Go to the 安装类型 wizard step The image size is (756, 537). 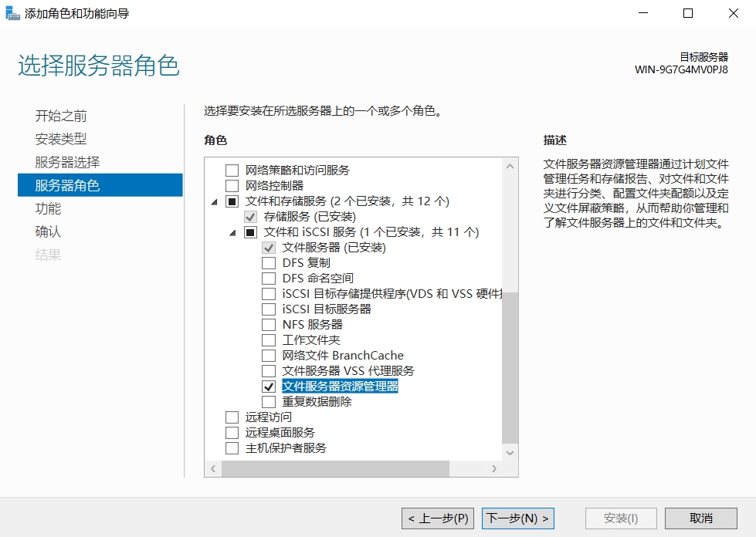coord(61,139)
